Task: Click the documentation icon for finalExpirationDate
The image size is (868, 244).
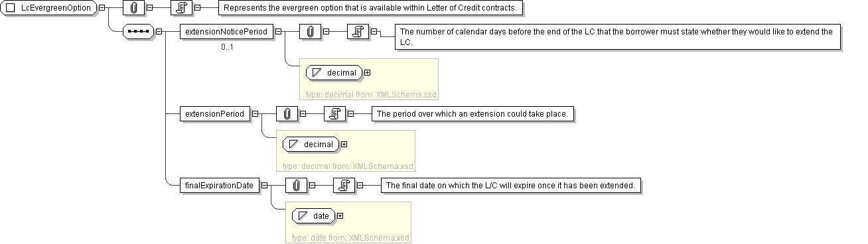Action: click(344, 186)
